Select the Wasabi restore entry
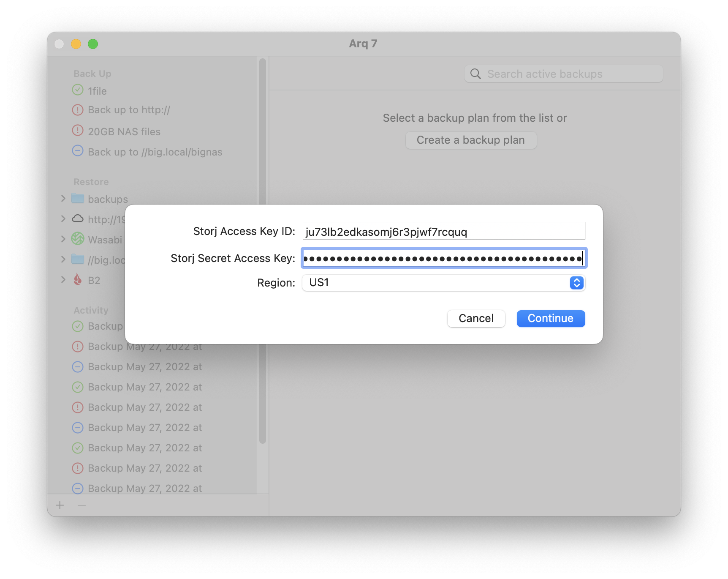728x579 pixels. [105, 240]
